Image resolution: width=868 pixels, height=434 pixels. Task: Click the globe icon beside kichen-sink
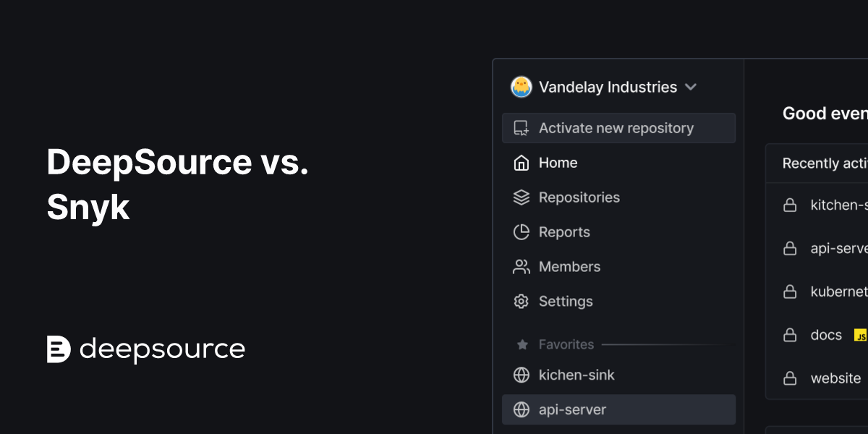tap(521, 375)
